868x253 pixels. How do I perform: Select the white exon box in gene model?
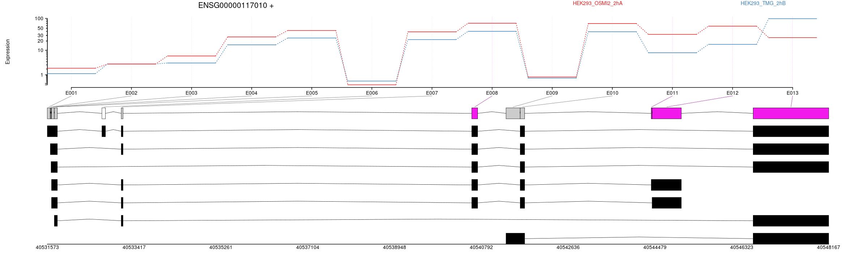pos(104,113)
